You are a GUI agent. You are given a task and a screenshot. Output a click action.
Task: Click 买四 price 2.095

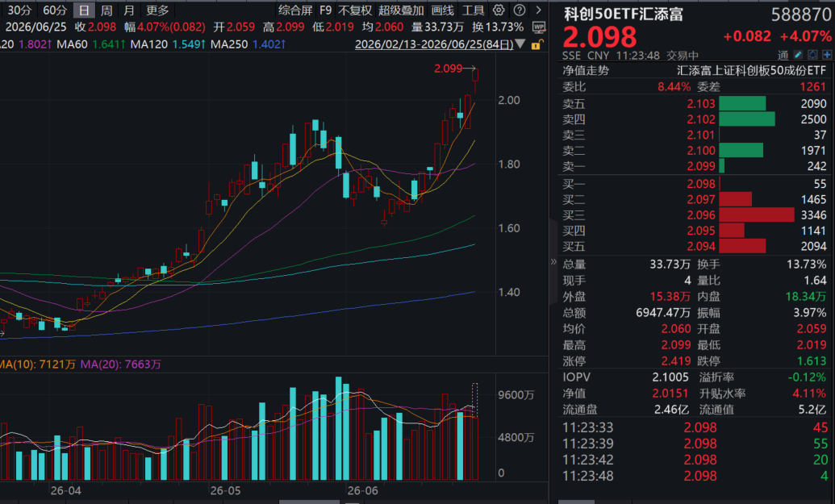tap(701, 231)
